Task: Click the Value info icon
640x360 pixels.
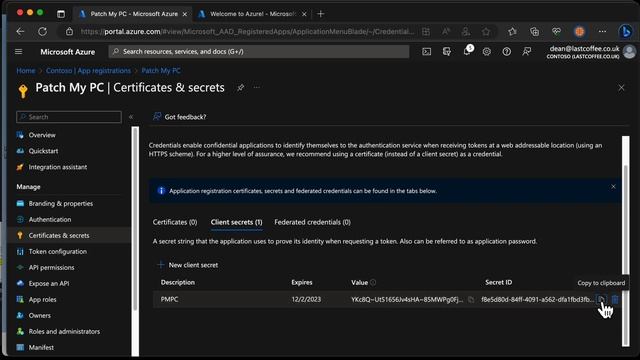Action: (373, 282)
